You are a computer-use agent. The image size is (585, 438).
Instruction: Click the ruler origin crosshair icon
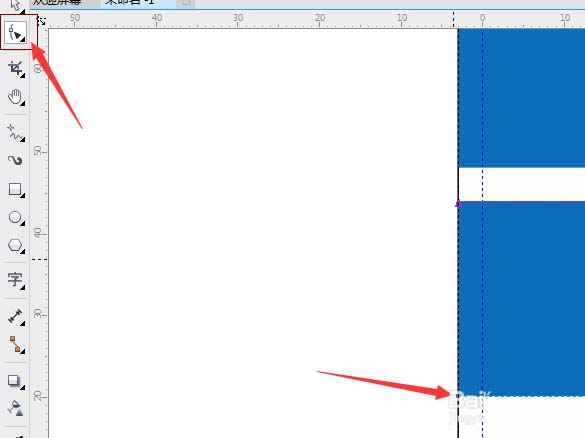click(x=42, y=21)
